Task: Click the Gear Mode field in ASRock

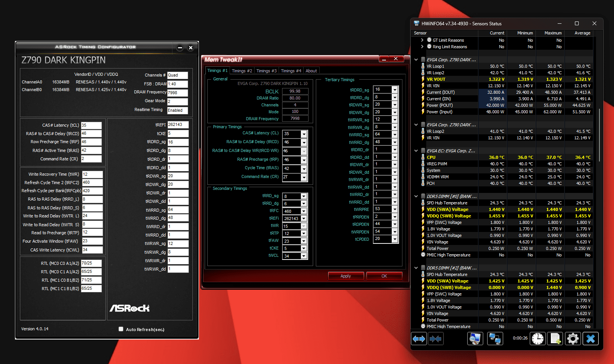Action: pyautogui.click(x=177, y=101)
